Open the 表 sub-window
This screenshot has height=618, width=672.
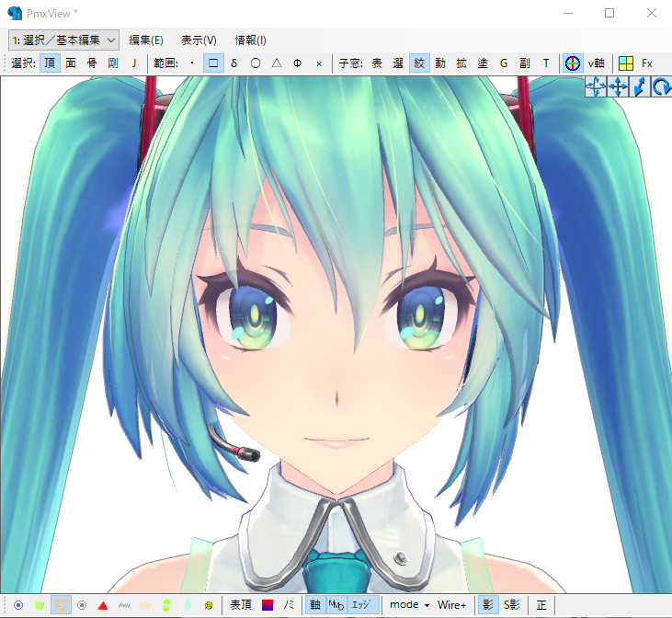(x=377, y=63)
